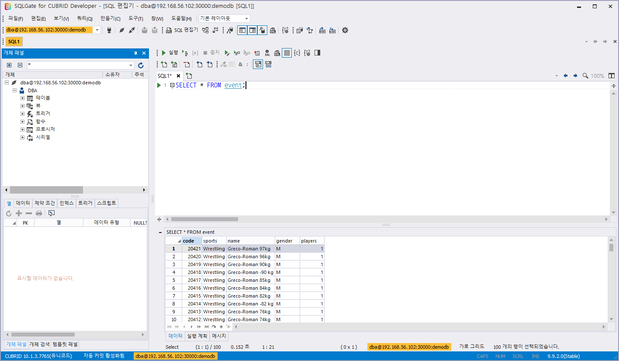The width and height of the screenshot is (619, 361).
Task: Click the blue back arrow in editor header
Action: pos(566,75)
